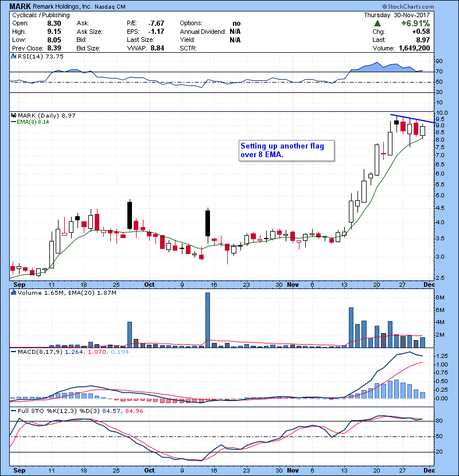
Task: Click the date Thursday 30-Nov-2017
Action: click(396, 15)
